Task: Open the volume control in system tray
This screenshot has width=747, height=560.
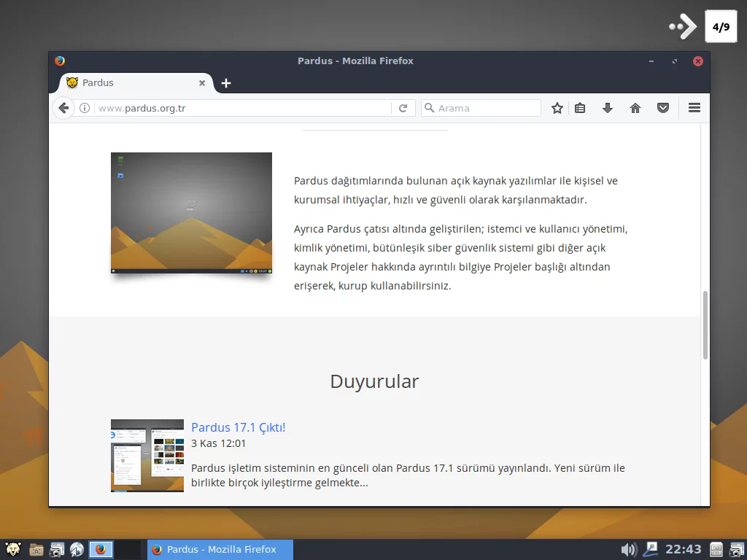Action: pos(627,549)
